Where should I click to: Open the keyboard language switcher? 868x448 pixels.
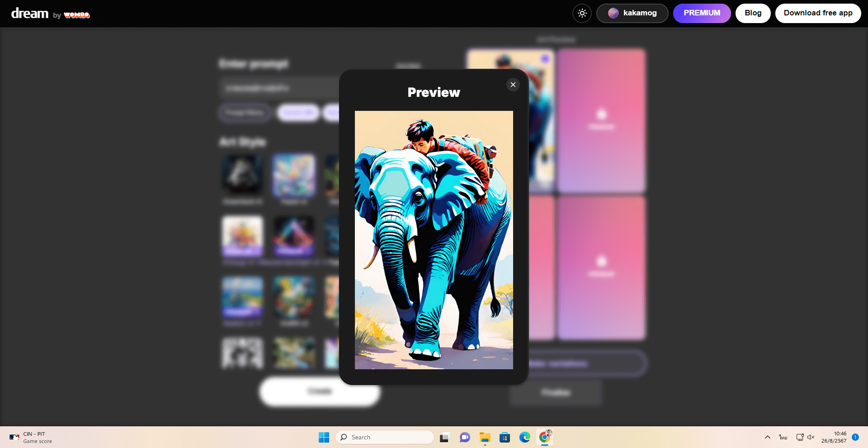pyautogui.click(x=783, y=437)
